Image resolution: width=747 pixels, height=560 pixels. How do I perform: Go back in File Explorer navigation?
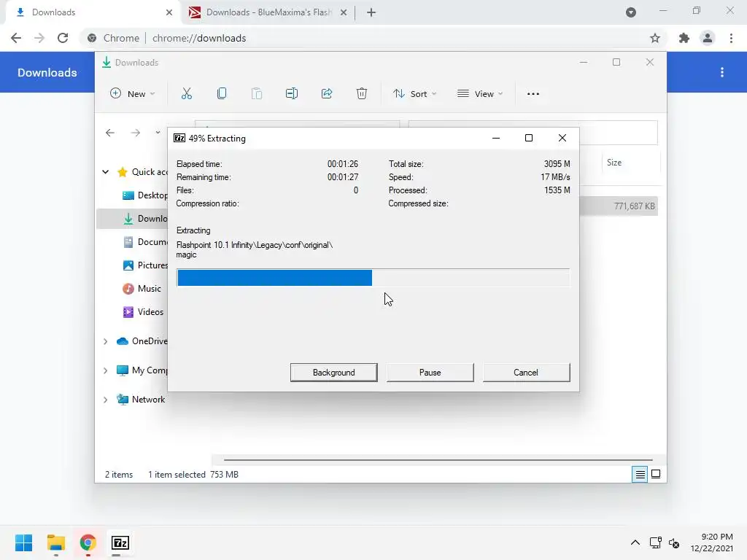(x=110, y=133)
